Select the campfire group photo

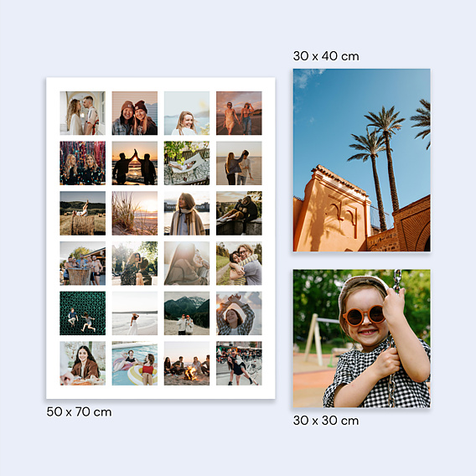coord(187,364)
